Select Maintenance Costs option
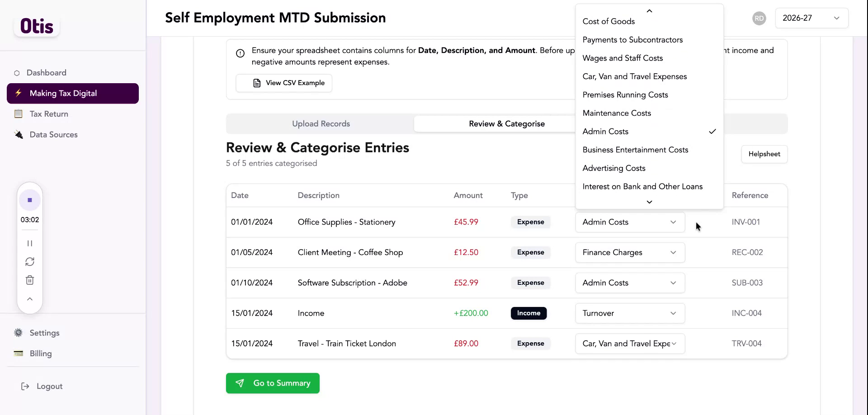The image size is (868, 415). click(649, 113)
